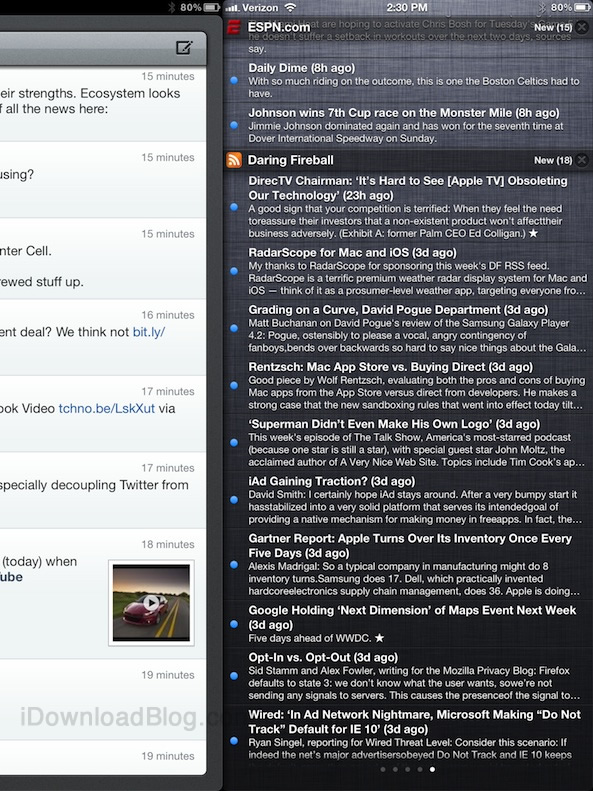Tap the unread dot beside Johnson wins 7th Cup
This screenshot has width=593, height=791.
click(x=234, y=125)
